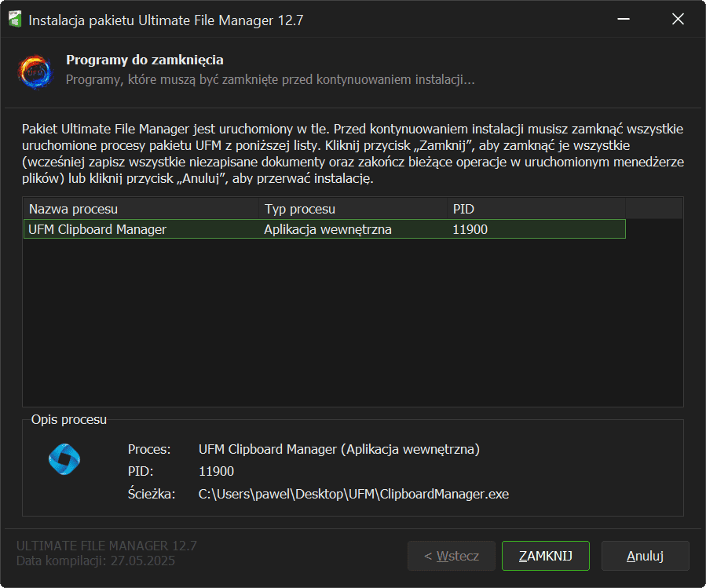Click the Wstecz back button
This screenshot has width=706, height=588.
click(x=451, y=556)
